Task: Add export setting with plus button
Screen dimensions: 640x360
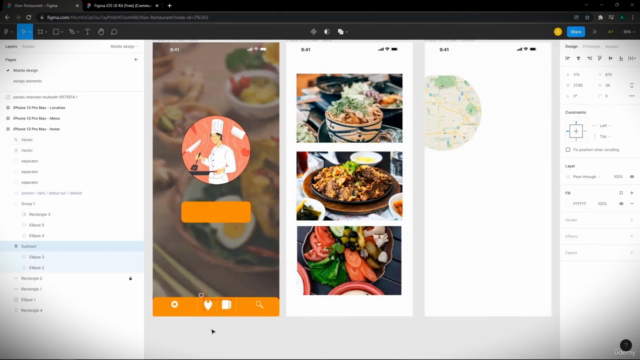Action: [632, 253]
